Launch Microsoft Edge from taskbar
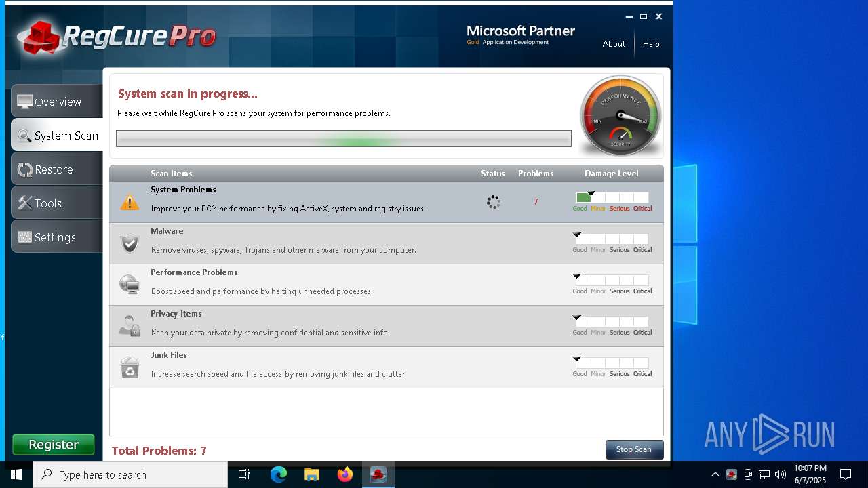Viewport: 868px width, 488px height. click(x=278, y=474)
